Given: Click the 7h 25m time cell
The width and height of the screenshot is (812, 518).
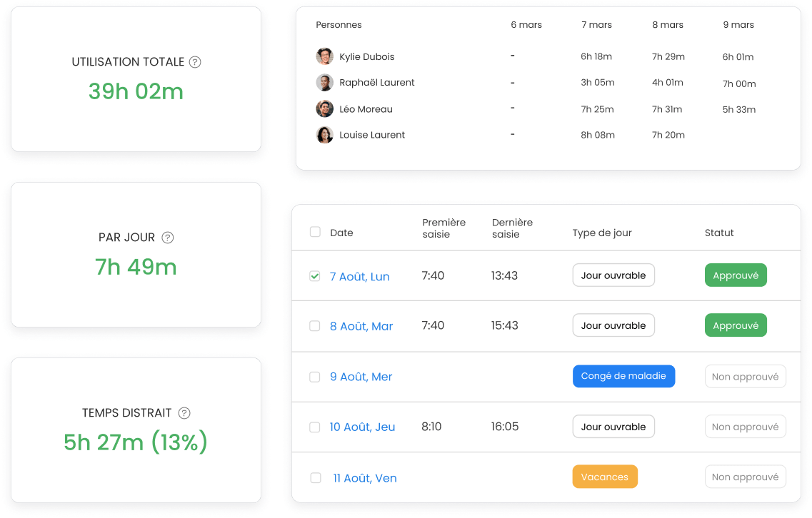Looking at the screenshot, I should click(597, 109).
